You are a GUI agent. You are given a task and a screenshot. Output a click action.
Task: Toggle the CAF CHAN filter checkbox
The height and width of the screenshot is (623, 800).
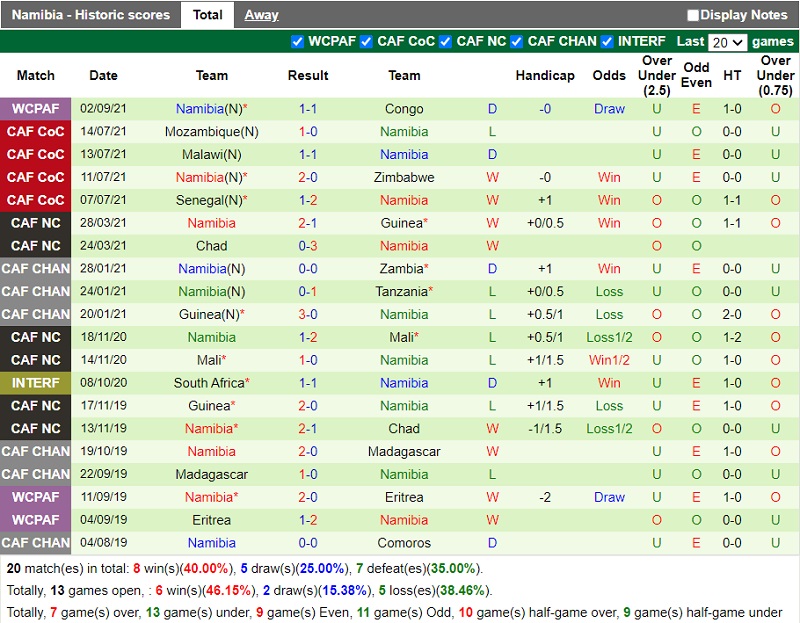[516, 42]
